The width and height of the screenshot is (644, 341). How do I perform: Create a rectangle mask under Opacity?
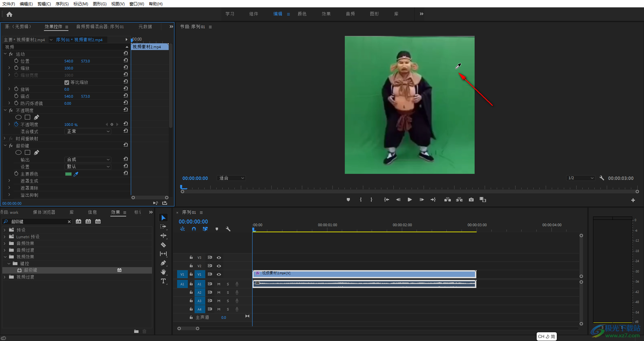point(28,117)
